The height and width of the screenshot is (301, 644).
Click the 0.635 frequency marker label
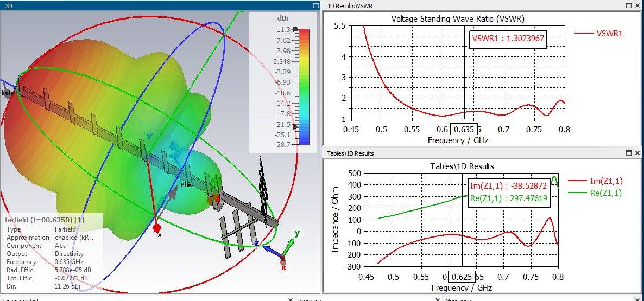click(464, 129)
